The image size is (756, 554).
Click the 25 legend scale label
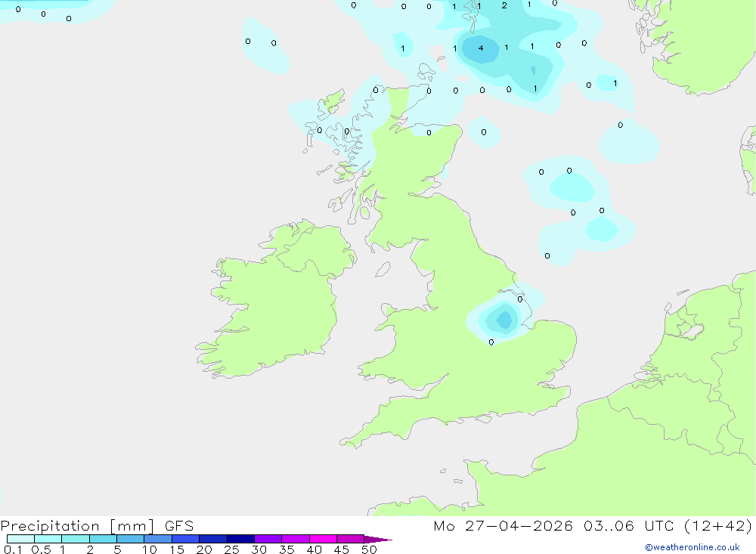[232, 549]
